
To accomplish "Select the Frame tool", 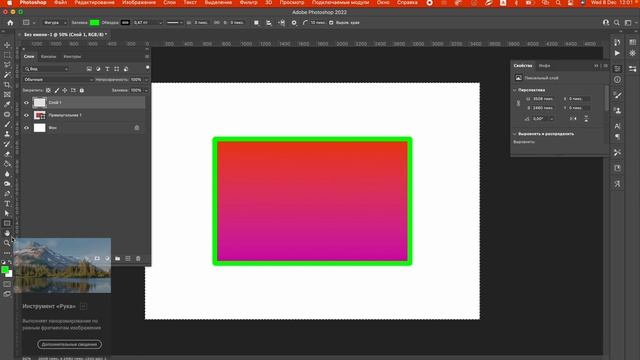I will point(7,94).
